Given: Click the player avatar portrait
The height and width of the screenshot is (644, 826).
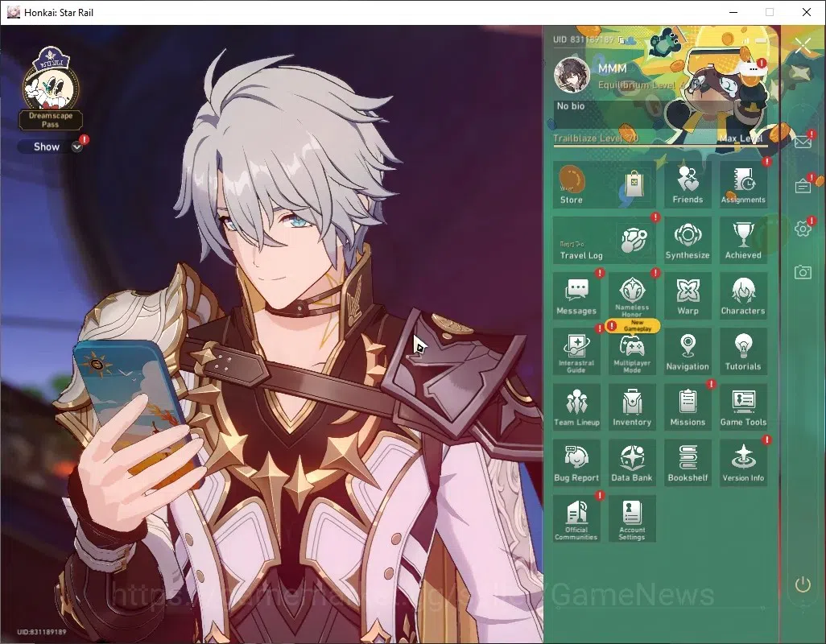Looking at the screenshot, I should coord(572,74).
